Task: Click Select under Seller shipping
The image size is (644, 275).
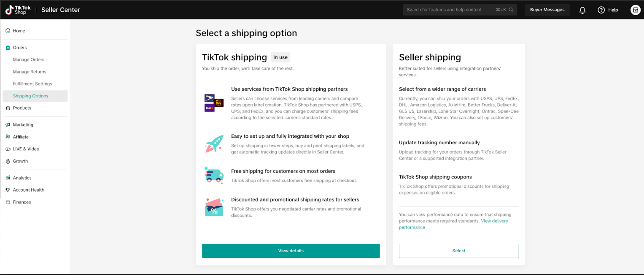Action: (x=459, y=251)
